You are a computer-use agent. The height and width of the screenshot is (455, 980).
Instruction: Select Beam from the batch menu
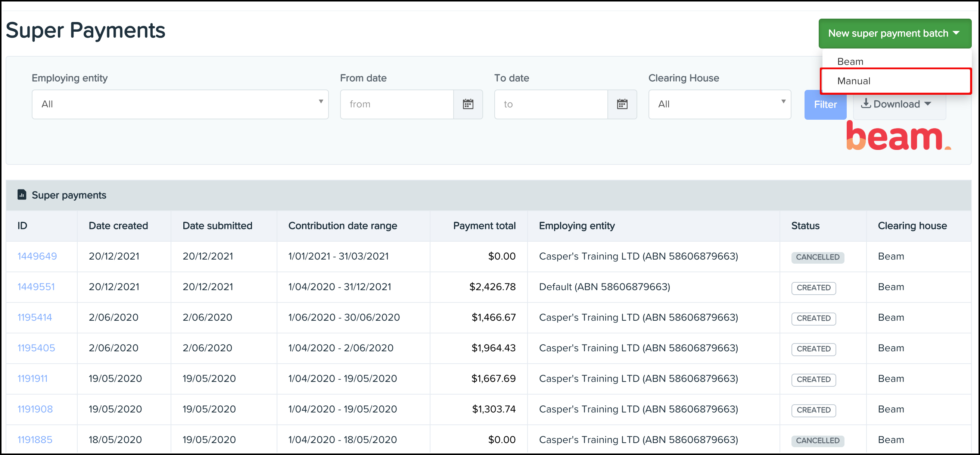pyautogui.click(x=851, y=61)
